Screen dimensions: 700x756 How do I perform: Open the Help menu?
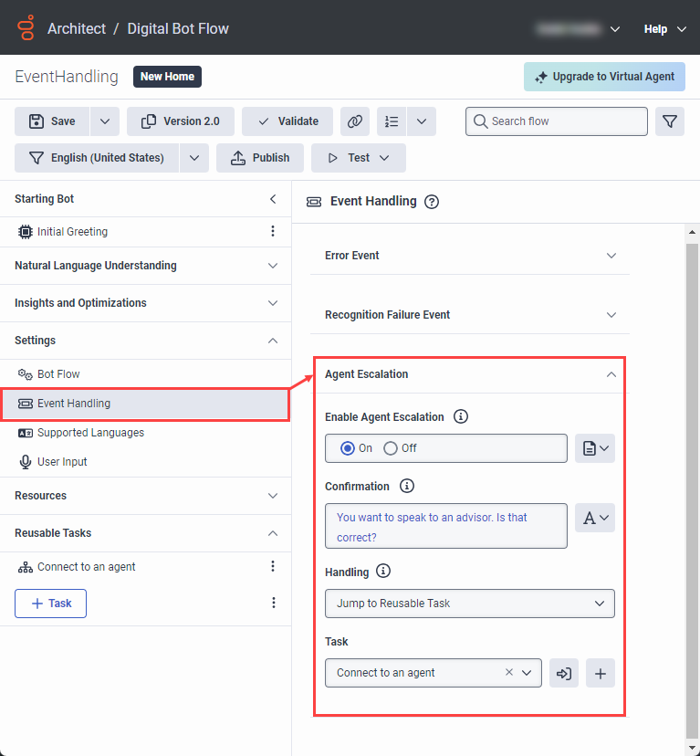coord(664,29)
